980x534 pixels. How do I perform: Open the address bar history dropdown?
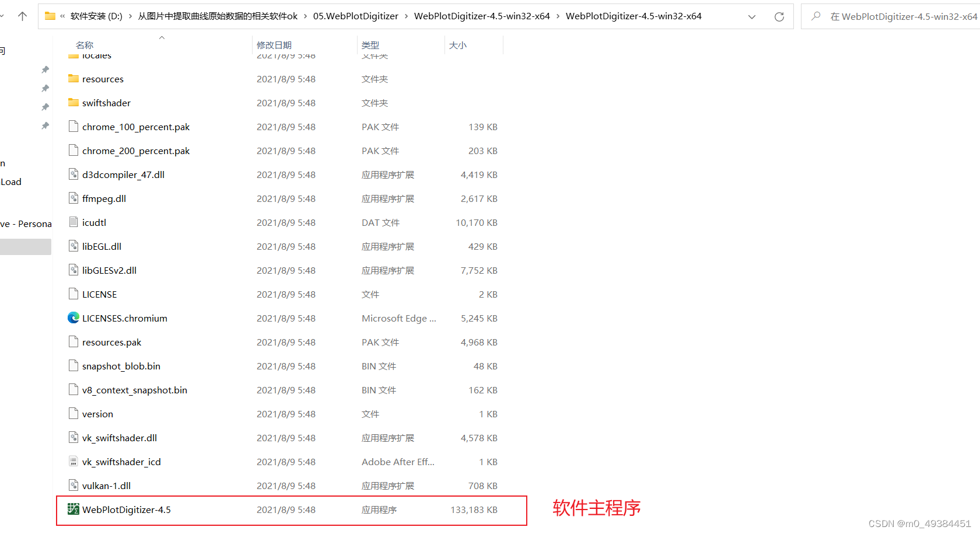[x=752, y=16]
